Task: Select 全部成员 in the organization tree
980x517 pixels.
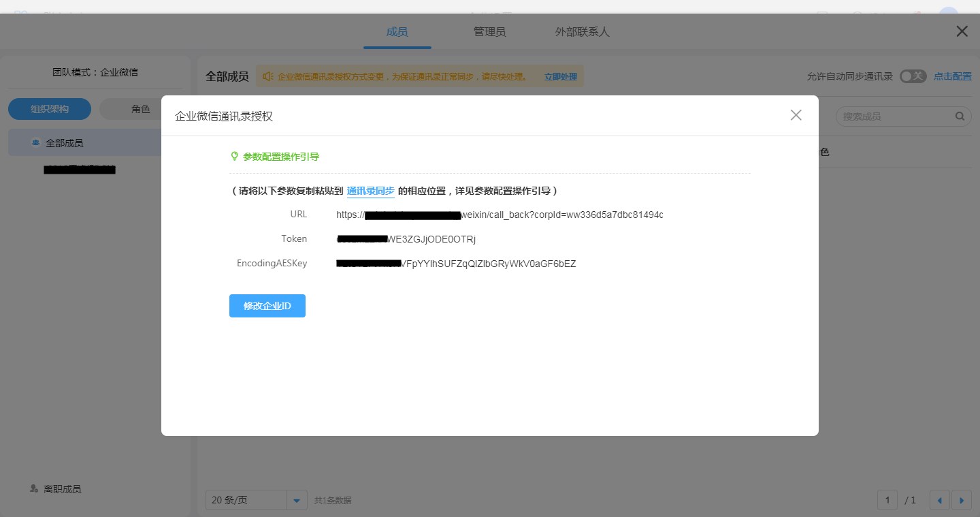Action: tap(65, 143)
